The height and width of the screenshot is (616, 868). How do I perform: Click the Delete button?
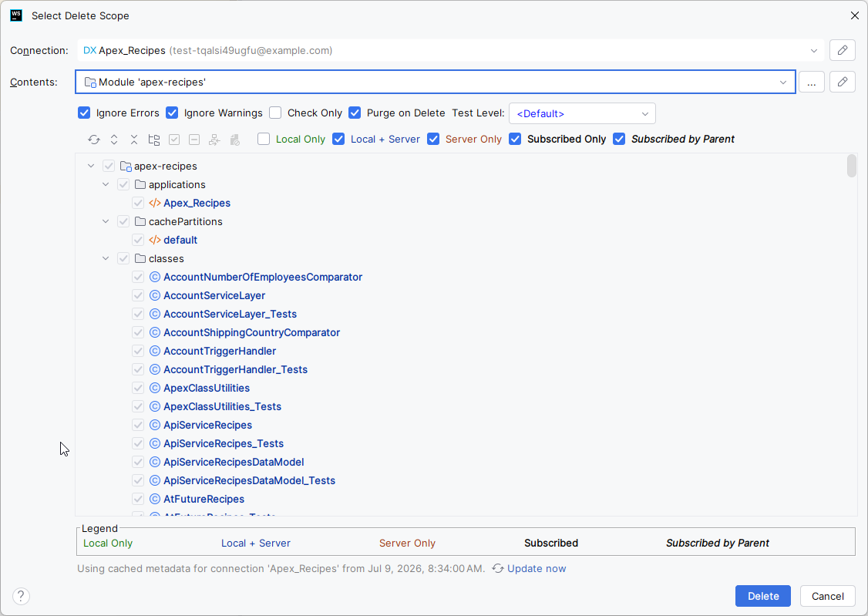[x=763, y=596]
